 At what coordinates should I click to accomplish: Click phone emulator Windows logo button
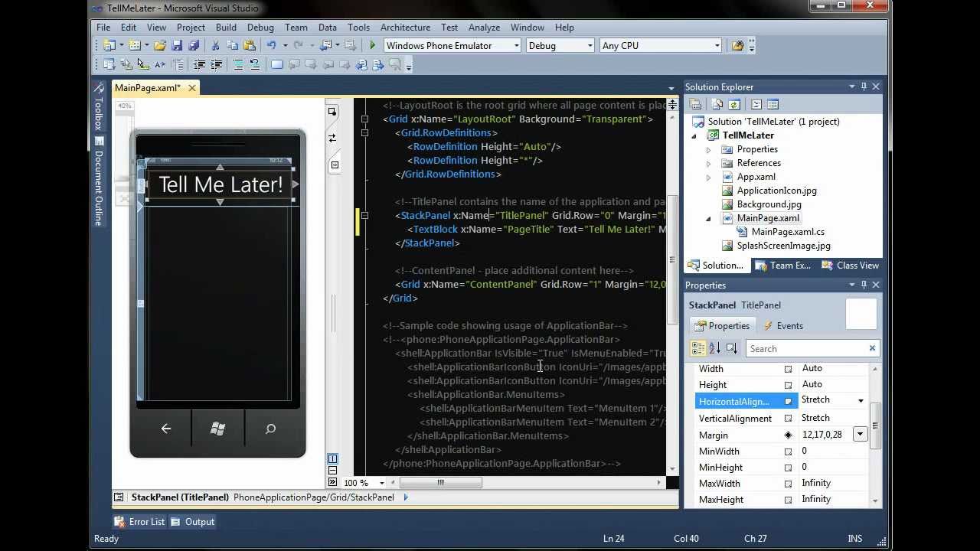click(x=217, y=429)
